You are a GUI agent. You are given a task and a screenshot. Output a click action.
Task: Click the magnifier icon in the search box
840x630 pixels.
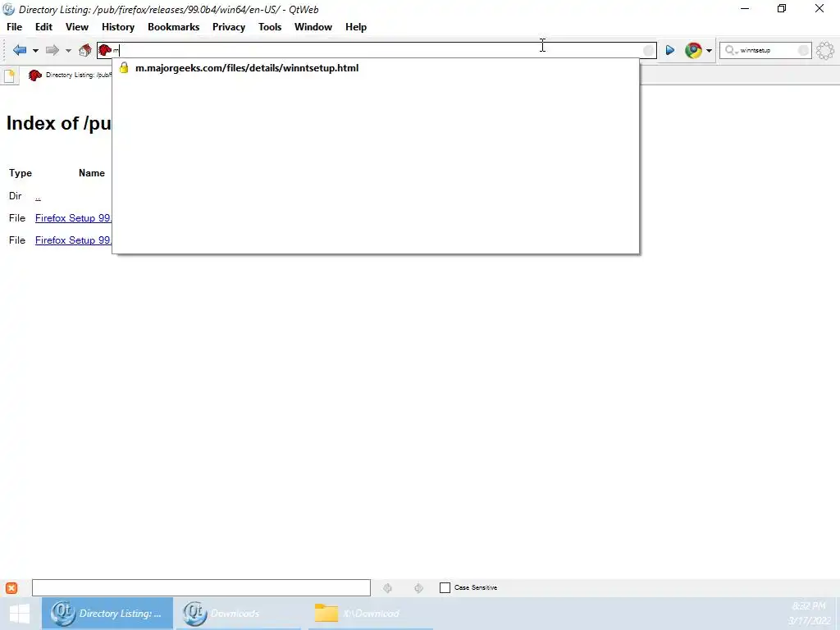[x=729, y=50]
